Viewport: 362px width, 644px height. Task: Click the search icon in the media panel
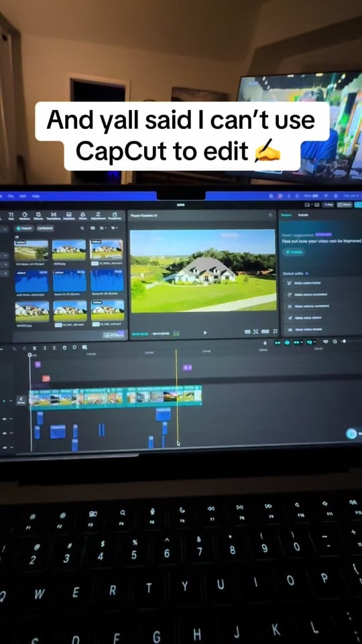[82, 228]
